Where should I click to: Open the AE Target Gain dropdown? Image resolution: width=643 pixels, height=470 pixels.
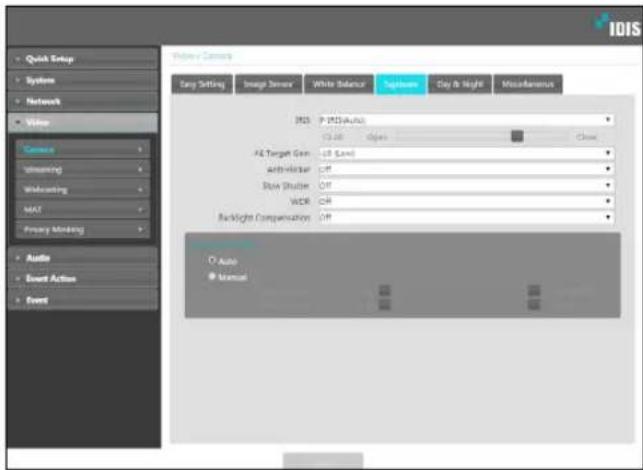[x=466, y=153]
